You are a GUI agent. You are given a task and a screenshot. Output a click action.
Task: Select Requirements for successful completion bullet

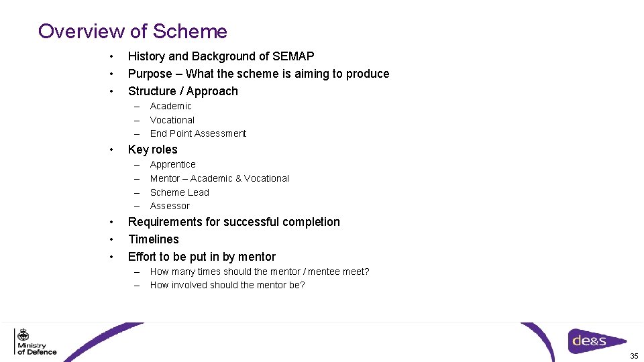(234, 222)
